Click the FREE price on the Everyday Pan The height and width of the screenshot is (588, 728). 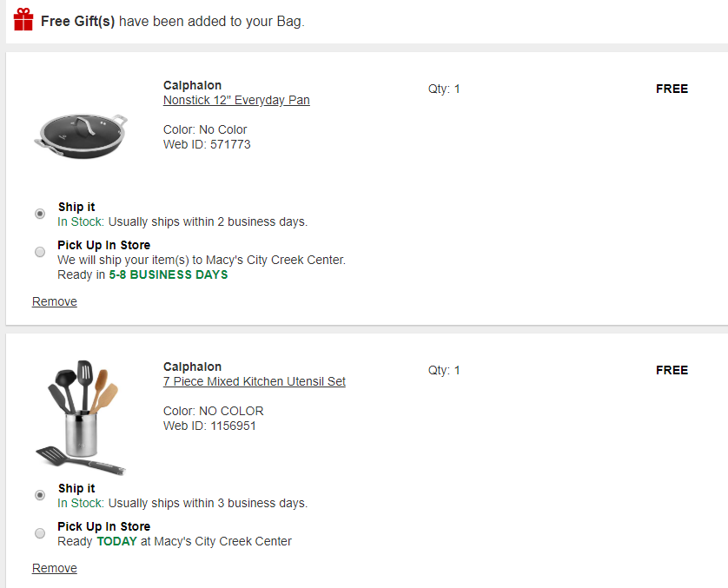click(672, 89)
